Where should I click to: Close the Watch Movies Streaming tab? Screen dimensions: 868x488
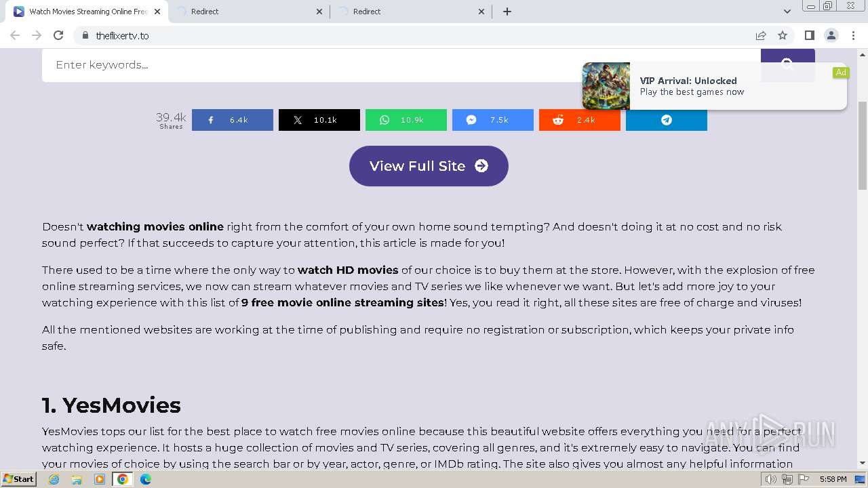point(157,12)
